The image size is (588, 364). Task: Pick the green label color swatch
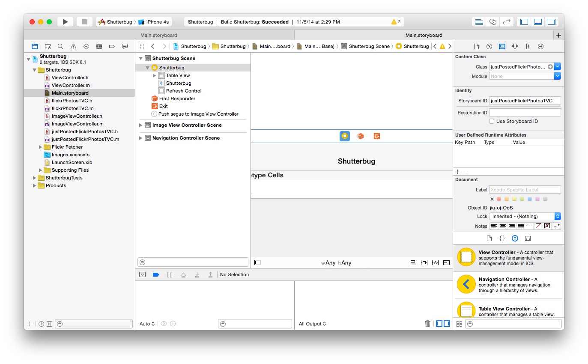coord(522,199)
